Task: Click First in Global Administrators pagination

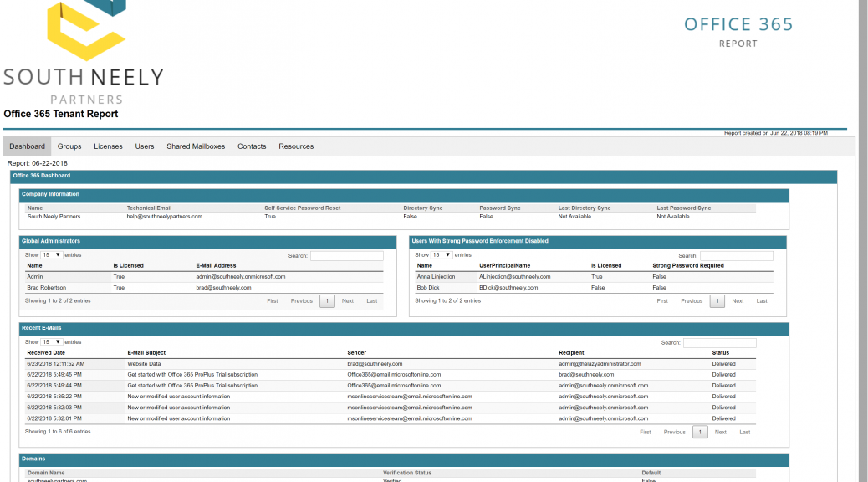Action: click(x=273, y=301)
